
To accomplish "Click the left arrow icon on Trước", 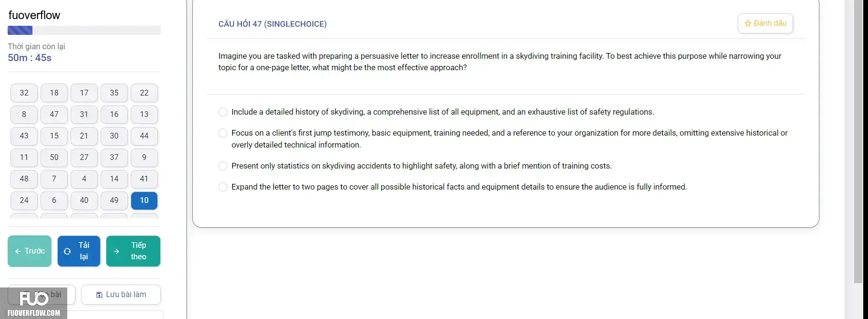I will (18, 251).
